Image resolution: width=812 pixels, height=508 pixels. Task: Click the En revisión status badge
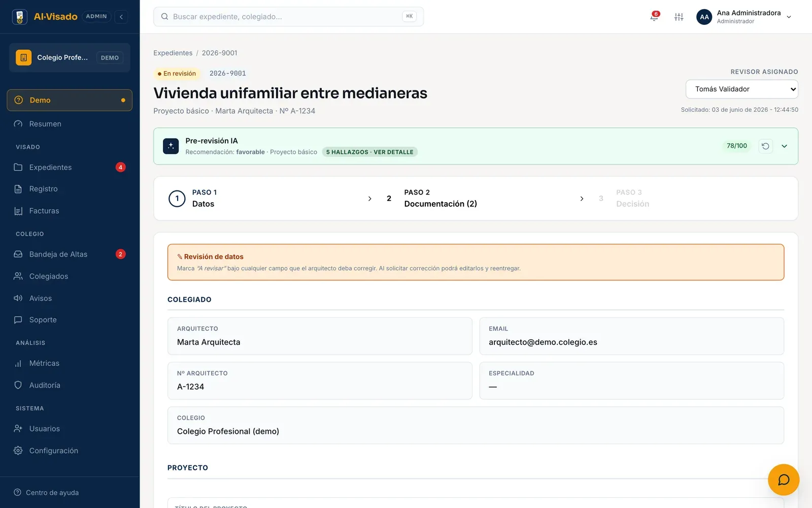coord(177,74)
